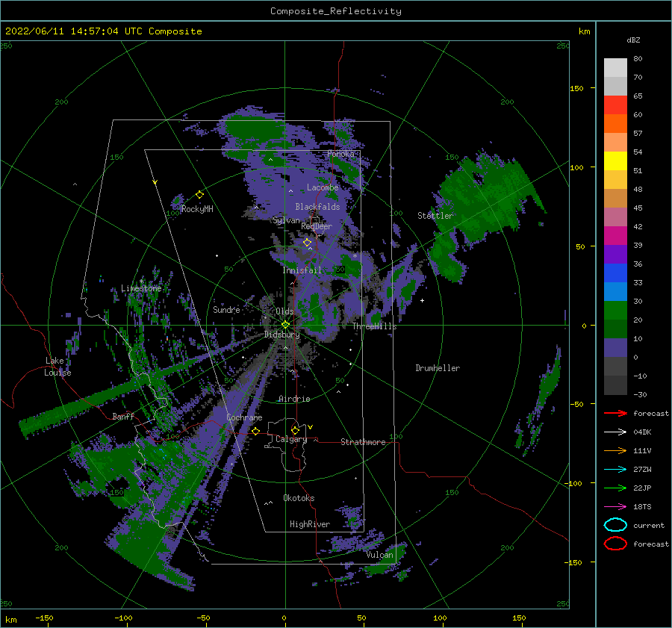Click the yellow diamond marker near RockyMH
This screenshot has width=672, height=628.
(x=199, y=195)
